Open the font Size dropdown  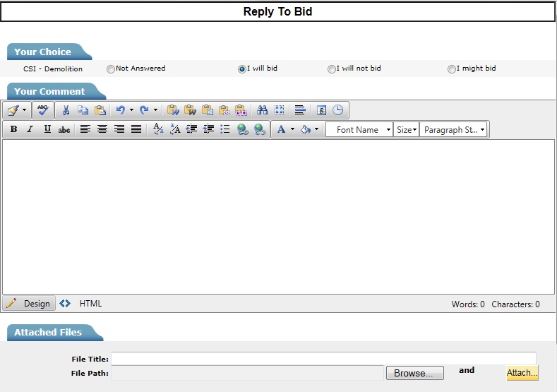(406, 130)
